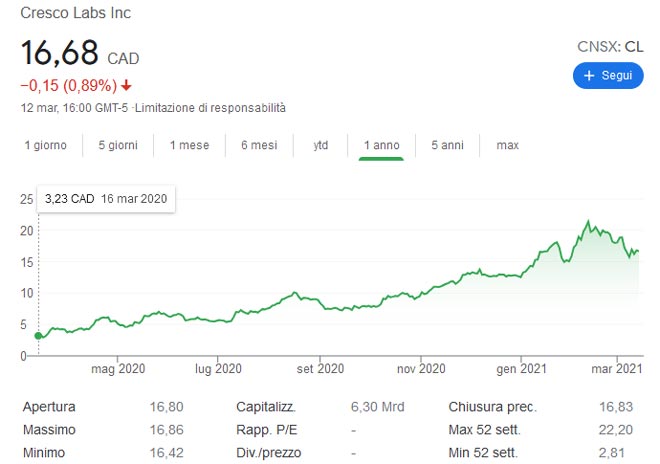Screen dimensions: 660x464
Task: Show the max time range
Action: [x=508, y=146]
